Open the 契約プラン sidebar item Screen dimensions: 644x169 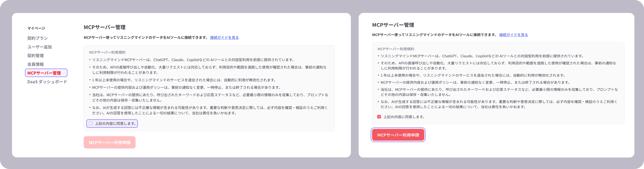[x=37, y=38]
